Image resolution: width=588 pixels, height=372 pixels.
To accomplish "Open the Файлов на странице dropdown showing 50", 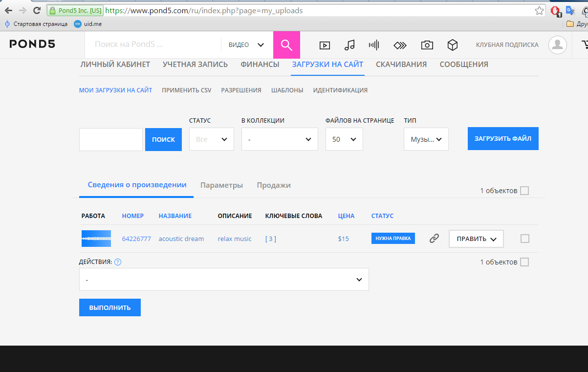I will pos(344,139).
